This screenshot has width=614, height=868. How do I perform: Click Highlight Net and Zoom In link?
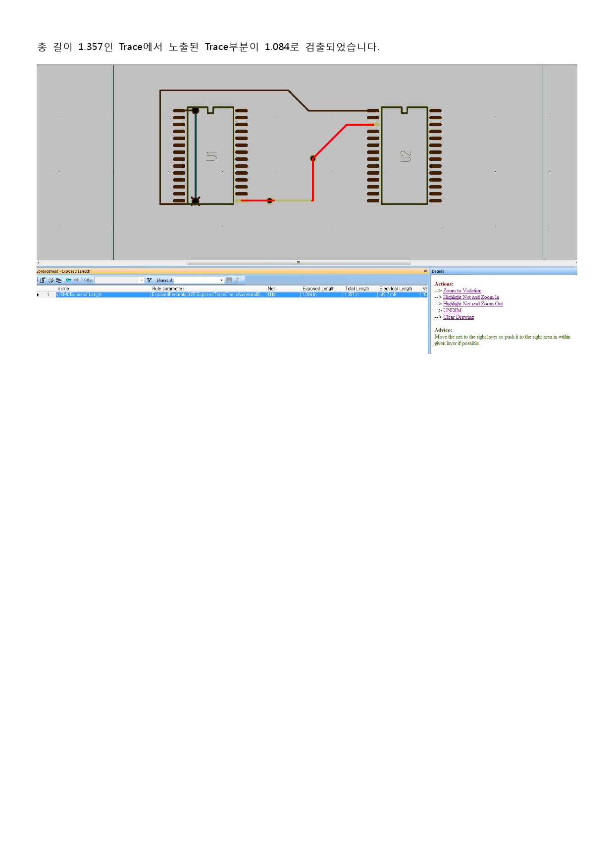[471, 297]
